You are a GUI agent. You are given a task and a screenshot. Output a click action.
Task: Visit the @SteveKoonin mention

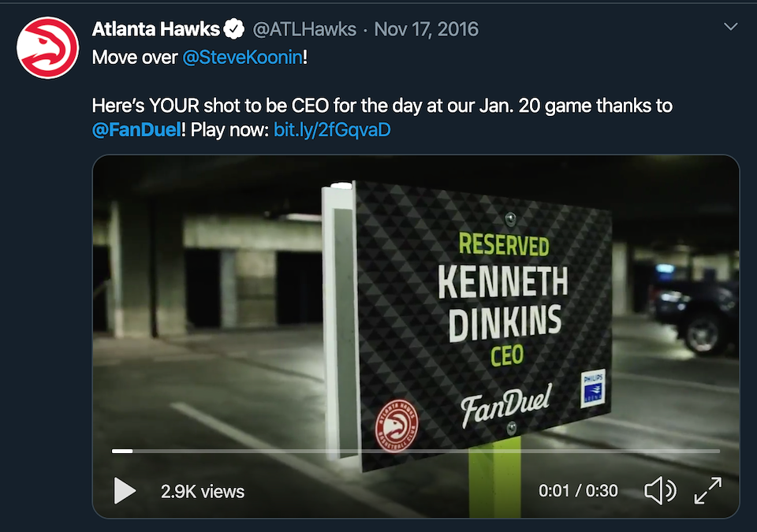point(242,58)
